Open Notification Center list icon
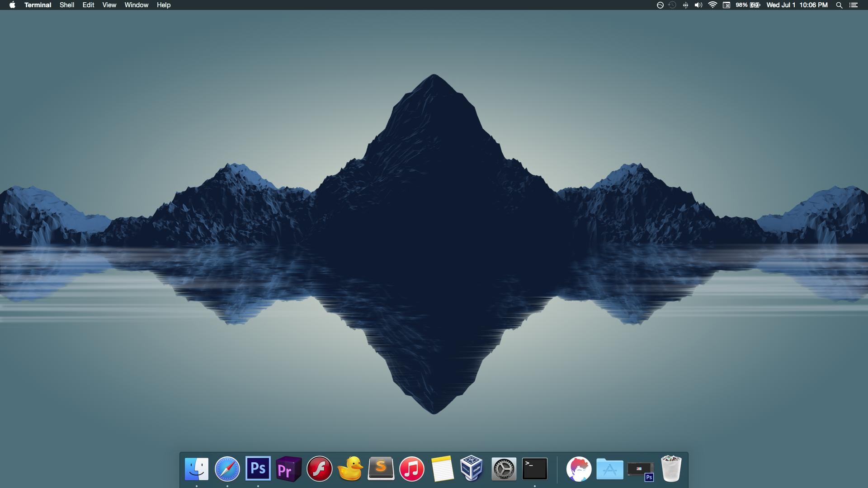The width and height of the screenshot is (868, 488). [x=853, y=5]
